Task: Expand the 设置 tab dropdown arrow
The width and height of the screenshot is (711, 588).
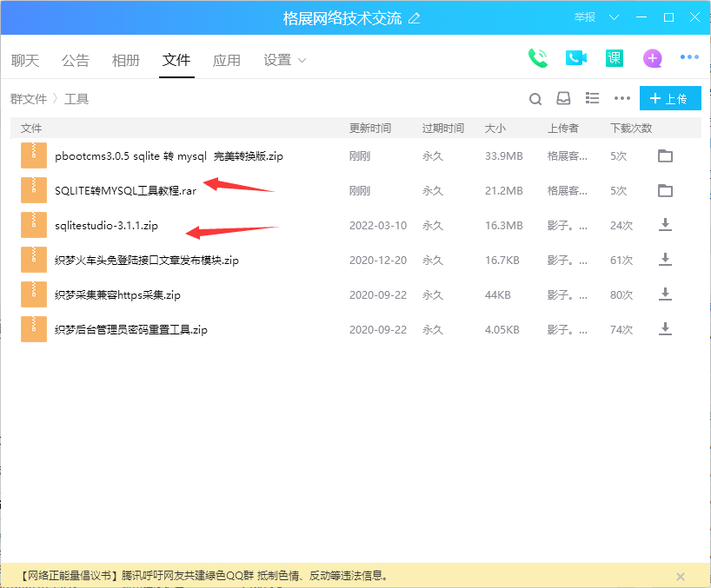Action: (x=302, y=60)
